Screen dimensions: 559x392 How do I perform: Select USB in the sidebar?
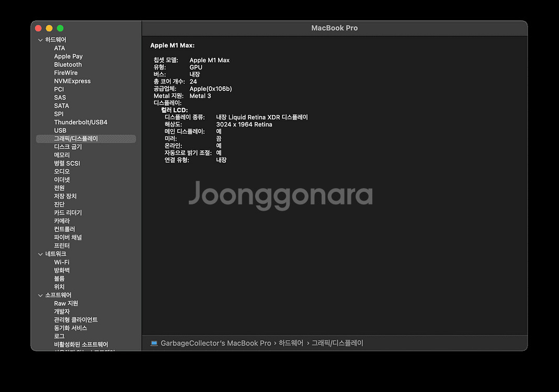click(60, 131)
